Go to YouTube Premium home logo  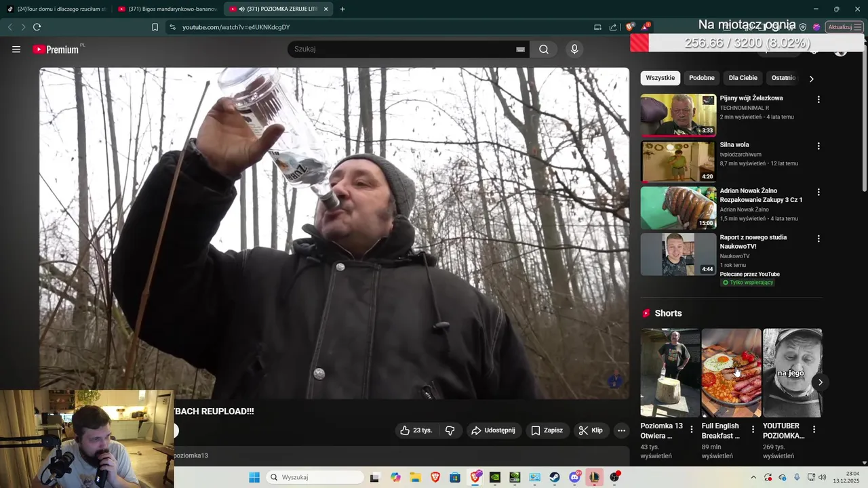click(56, 49)
